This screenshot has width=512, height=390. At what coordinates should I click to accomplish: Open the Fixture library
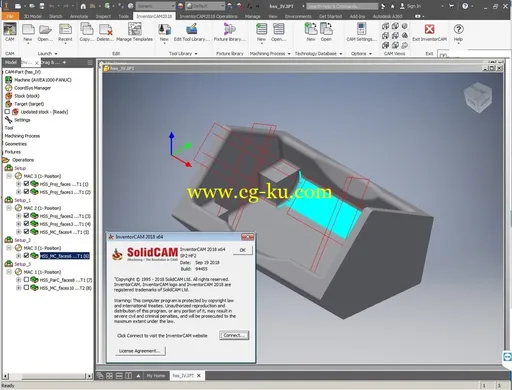click(230, 33)
